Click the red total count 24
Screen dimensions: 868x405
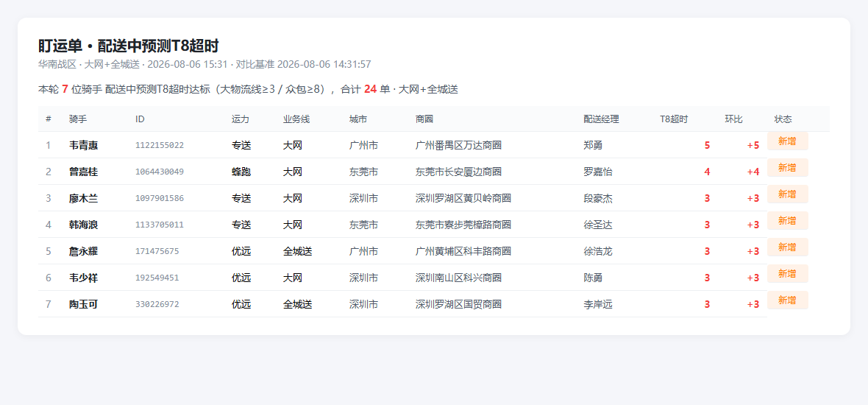coord(370,89)
